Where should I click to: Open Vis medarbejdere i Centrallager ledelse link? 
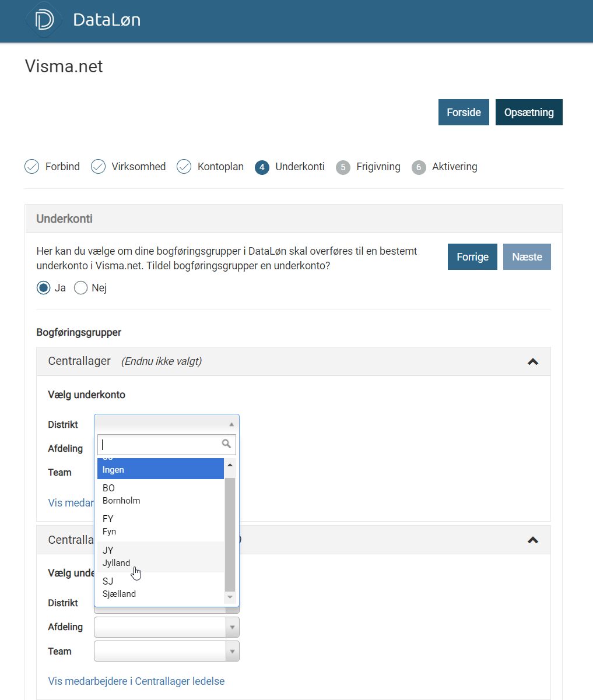tap(136, 681)
